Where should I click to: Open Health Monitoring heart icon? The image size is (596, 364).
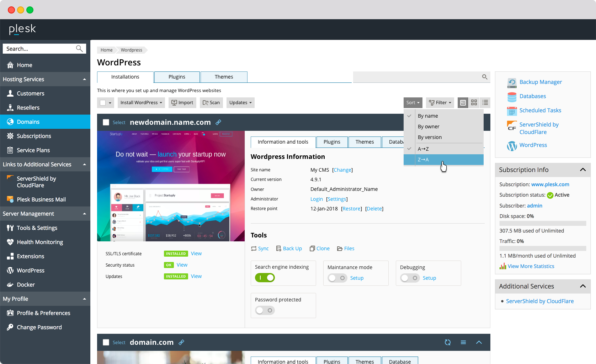point(10,242)
